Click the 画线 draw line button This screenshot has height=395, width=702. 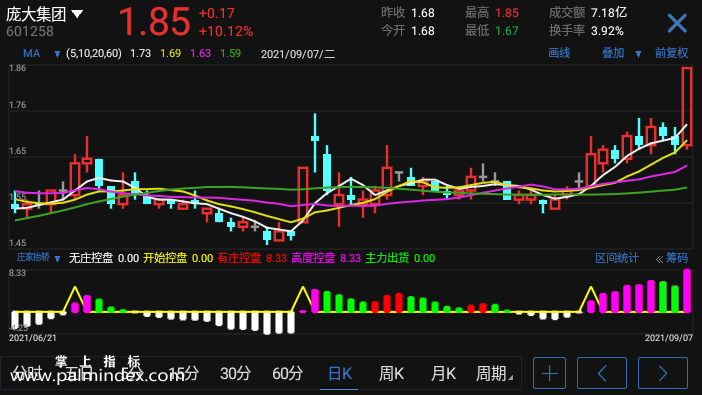tap(559, 53)
